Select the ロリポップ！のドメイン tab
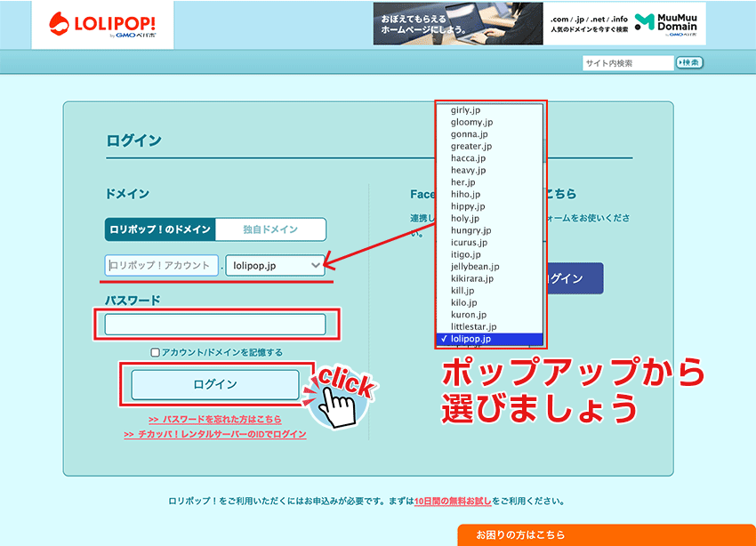Screen dimensions: 756x546 point(160,229)
